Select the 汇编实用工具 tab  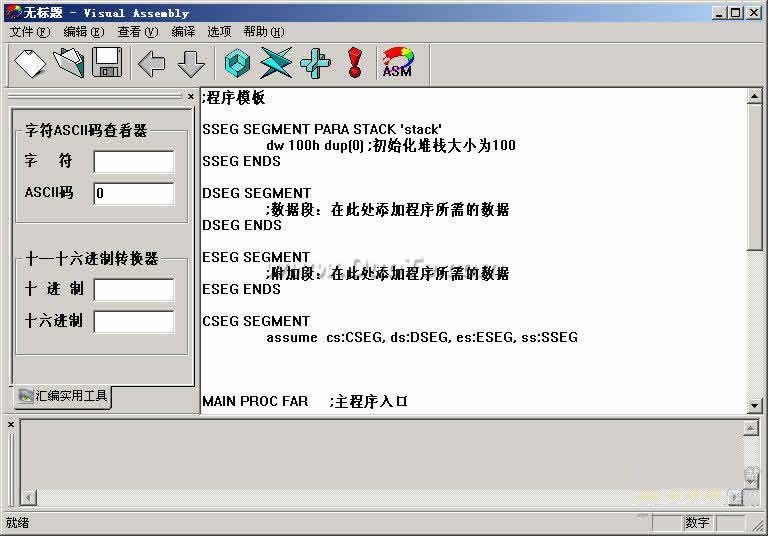coord(63,396)
